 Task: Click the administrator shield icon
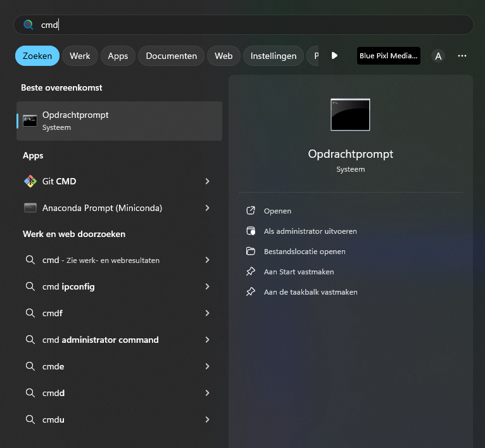(251, 231)
